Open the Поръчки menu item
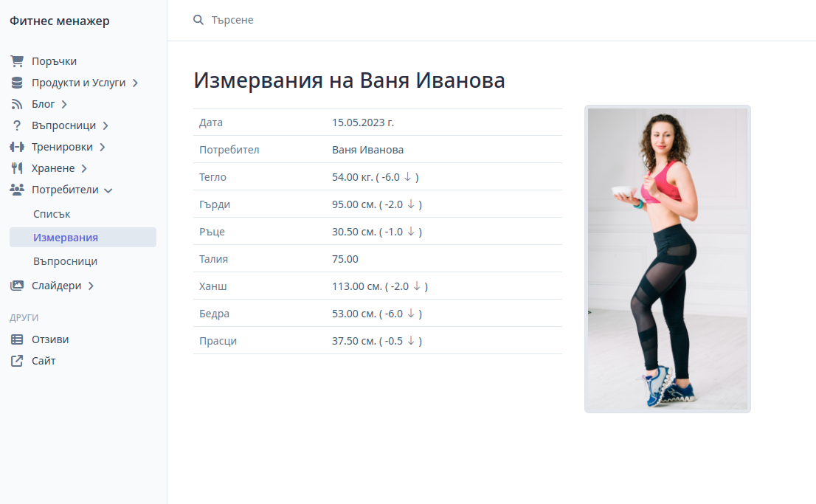Image resolution: width=816 pixels, height=504 pixels. (54, 61)
